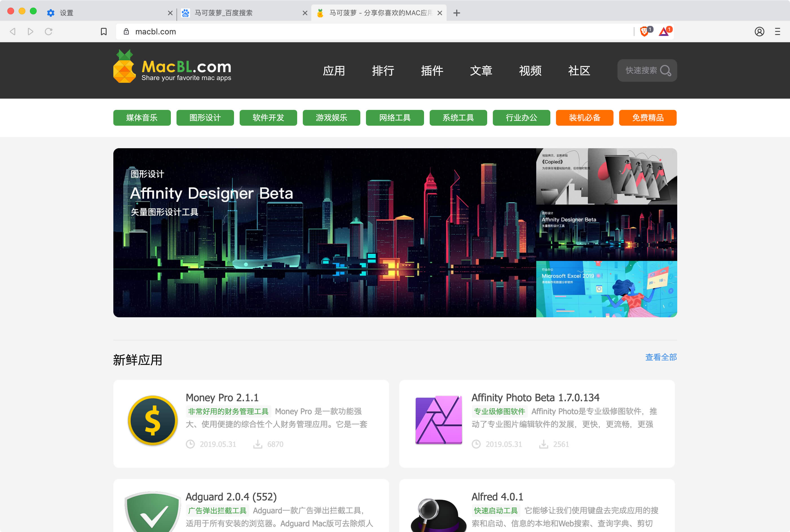The image size is (790, 532).
Task: Click the Adguard green shield icon
Action: [153, 512]
